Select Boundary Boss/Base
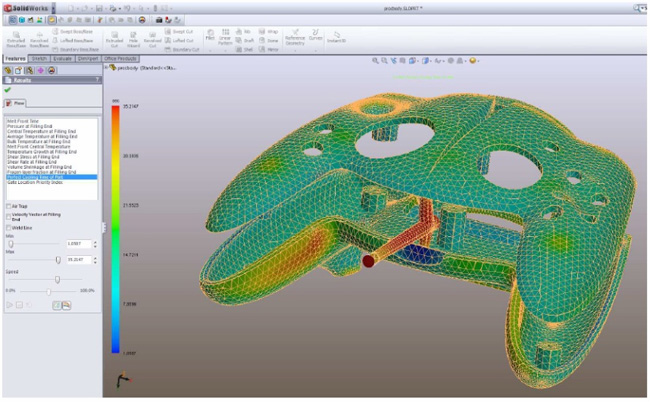 click(x=75, y=49)
